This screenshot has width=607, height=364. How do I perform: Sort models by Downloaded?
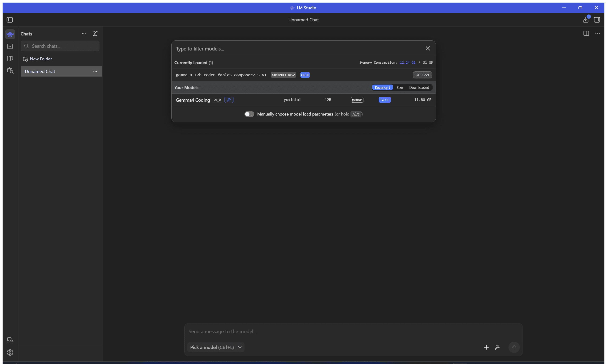click(419, 88)
